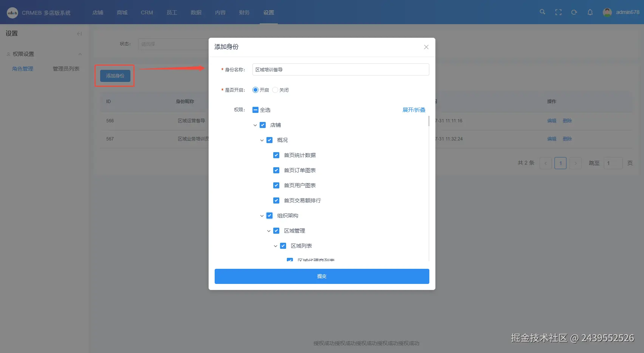The height and width of the screenshot is (353, 644).
Task: Delete the row with ID 566
Action: tap(567, 121)
